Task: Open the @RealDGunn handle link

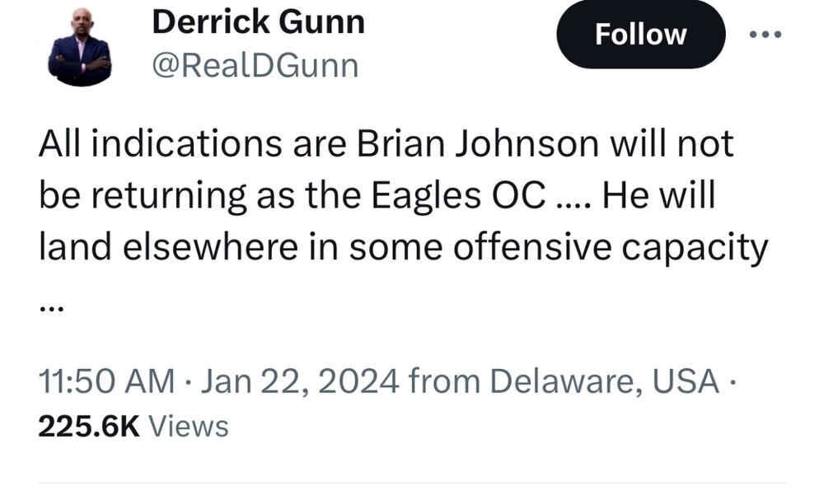Action: (255, 66)
